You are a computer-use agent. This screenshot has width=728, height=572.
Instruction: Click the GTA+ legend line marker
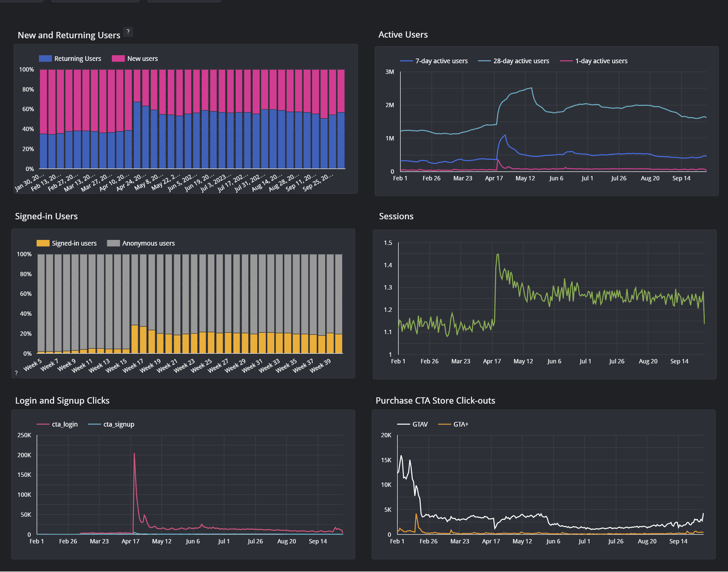point(444,424)
